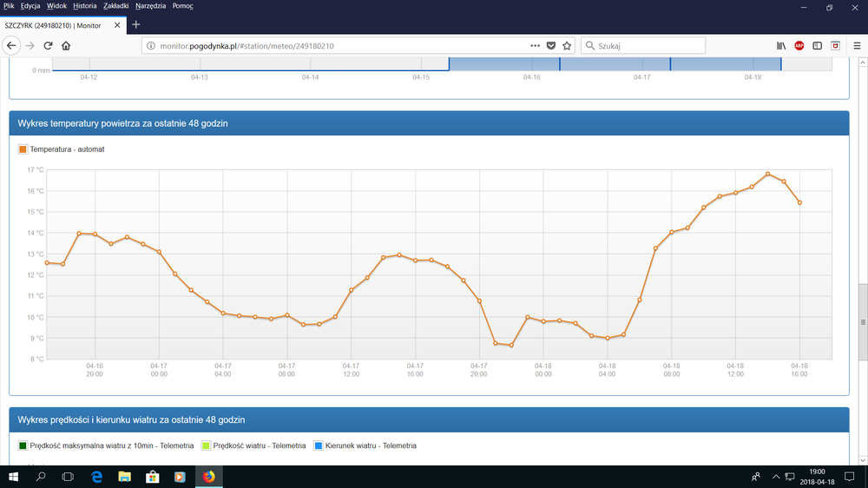This screenshot has height=488, width=868.
Task: Go back with the browser back arrow
Action: tap(11, 46)
